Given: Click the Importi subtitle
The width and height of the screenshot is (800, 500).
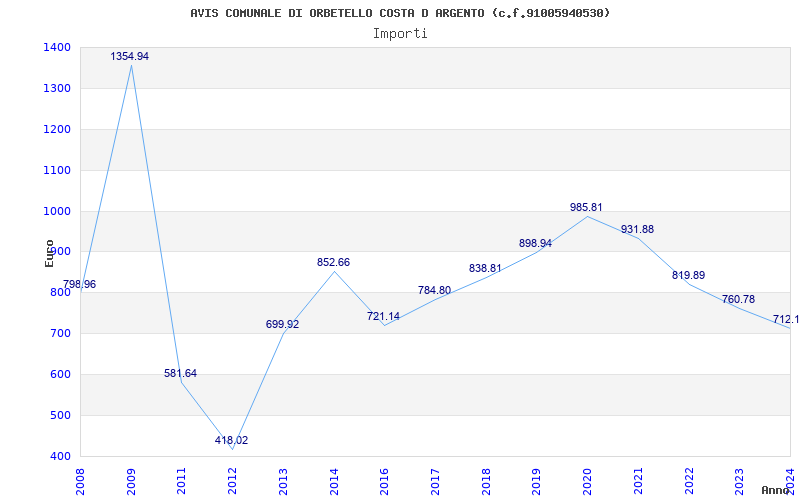Looking at the screenshot, I should click(400, 34).
